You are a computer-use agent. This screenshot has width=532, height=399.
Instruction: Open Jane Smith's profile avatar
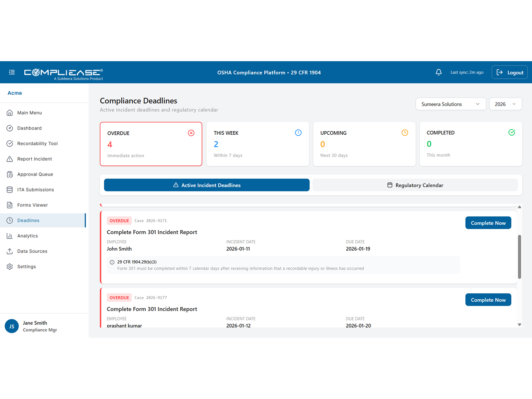click(12, 326)
